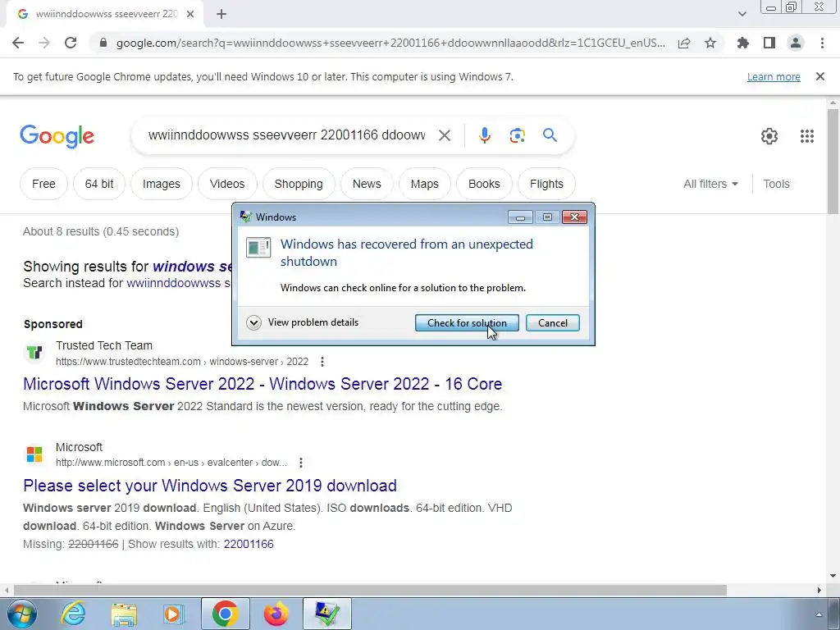The height and width of the screenshot is (630, 840).
Task: Apply the 64 bit filter chip
Action: click(99, 184)
